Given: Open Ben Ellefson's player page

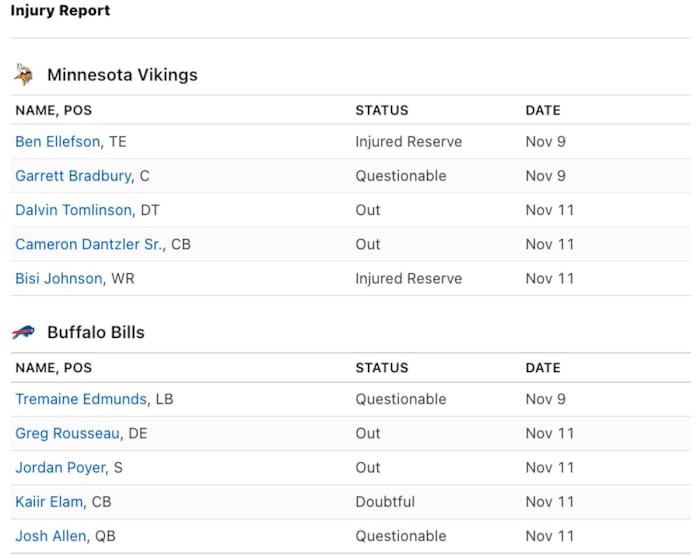Looking at the screenshot, I should 57,142.
